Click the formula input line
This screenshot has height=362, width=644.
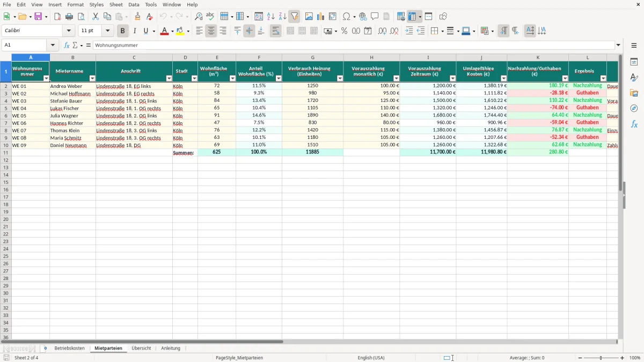[x=353, y=46]
